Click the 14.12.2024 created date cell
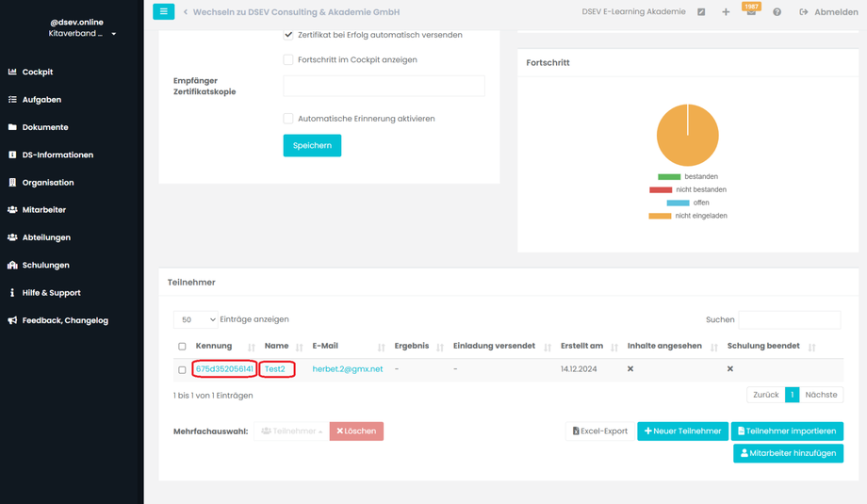Image resolution: width=867 pixels, height=504 pixels. (579, 369)
